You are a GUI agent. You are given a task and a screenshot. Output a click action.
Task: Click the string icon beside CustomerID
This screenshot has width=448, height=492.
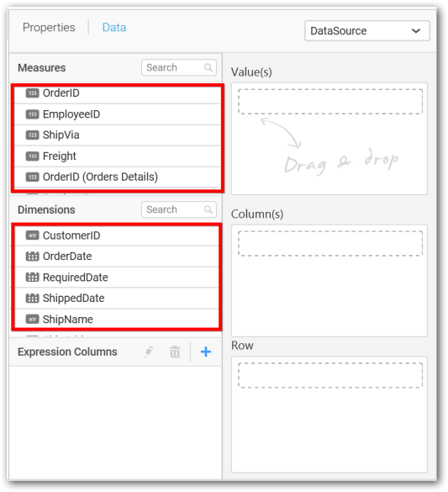click(x=32, y=235)
